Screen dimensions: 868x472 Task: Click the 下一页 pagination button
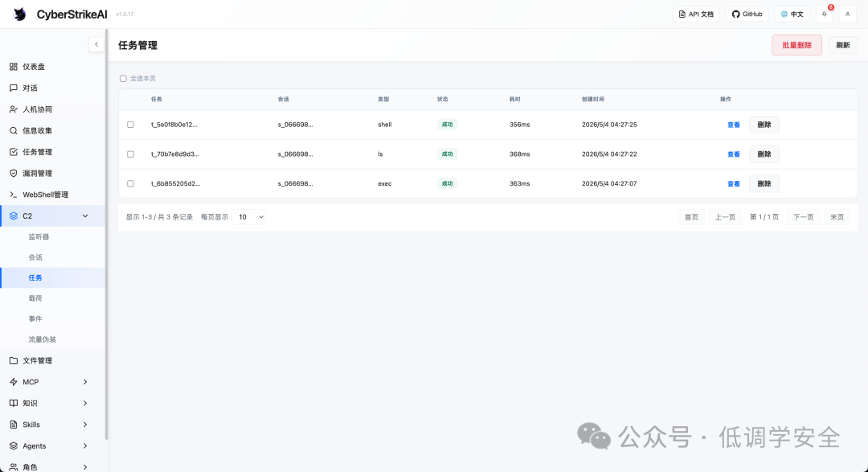point(803,217)
